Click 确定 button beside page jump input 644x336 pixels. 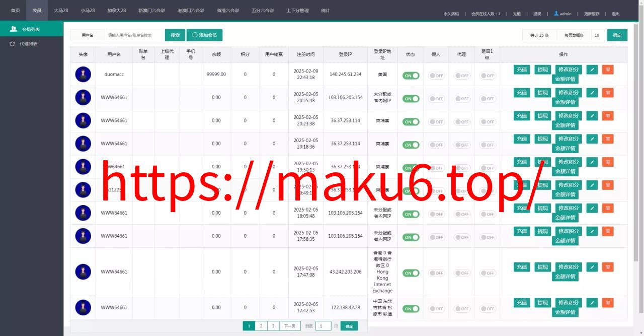pos(349,326)
